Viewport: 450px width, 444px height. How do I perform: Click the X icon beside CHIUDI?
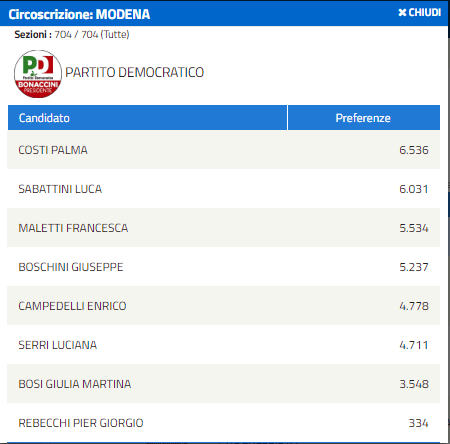pos(402,13)
